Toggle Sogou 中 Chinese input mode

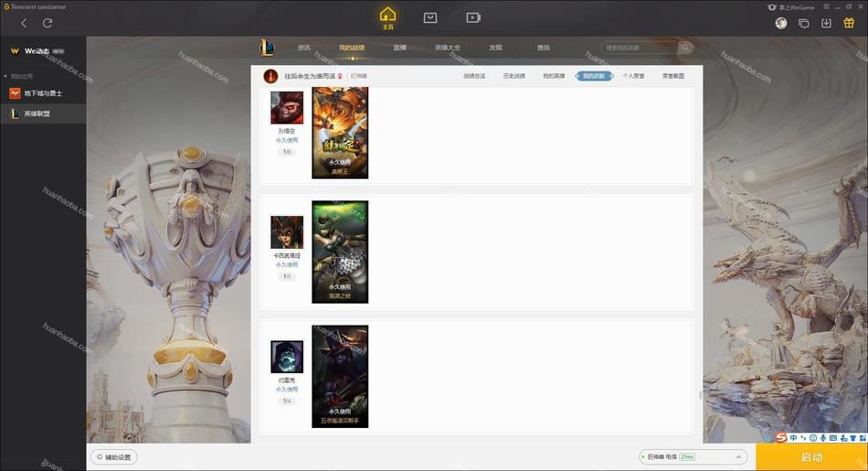pos(794,438)
